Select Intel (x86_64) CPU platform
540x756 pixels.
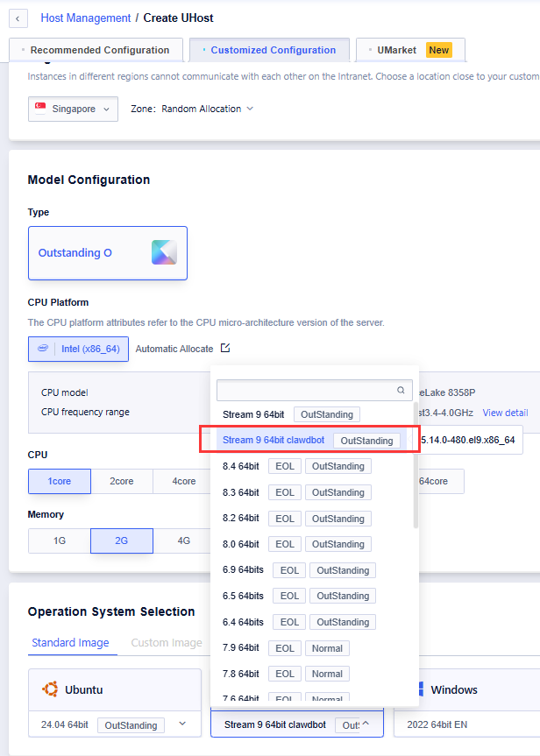point(78,349)
